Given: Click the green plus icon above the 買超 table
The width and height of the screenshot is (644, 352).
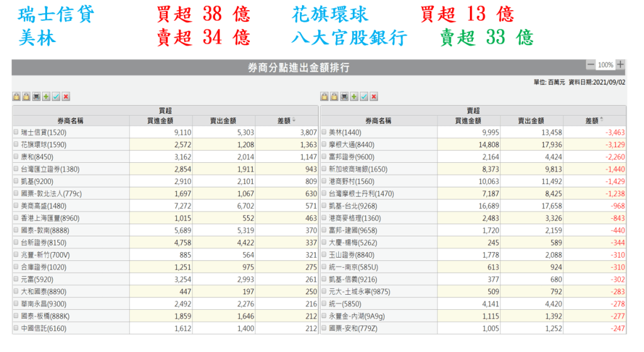Looking at the screenshot, I should pyautogui.click(x=47, y=96).
